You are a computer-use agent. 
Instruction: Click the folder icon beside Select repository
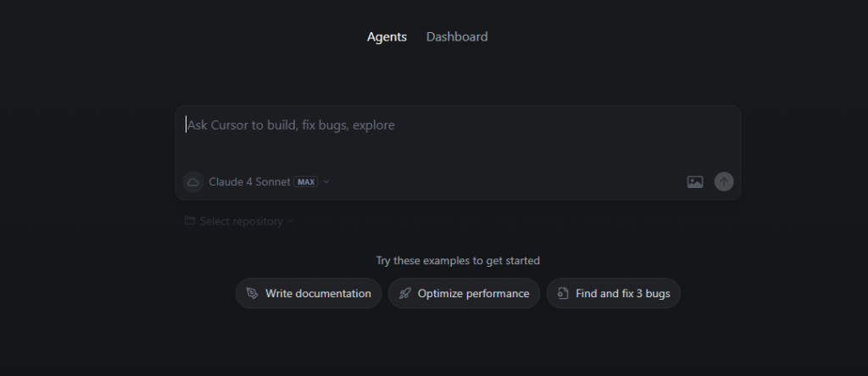(x=190, y=221)
